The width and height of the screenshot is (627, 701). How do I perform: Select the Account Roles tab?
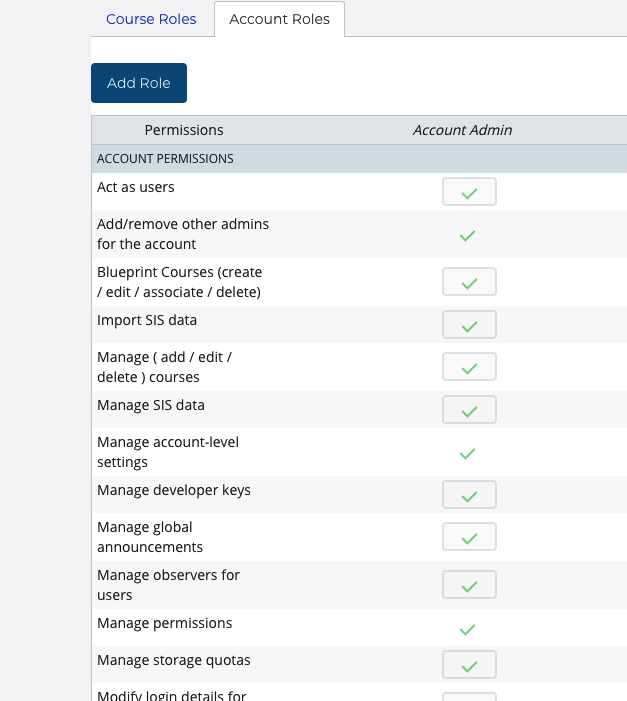point(279,19)
